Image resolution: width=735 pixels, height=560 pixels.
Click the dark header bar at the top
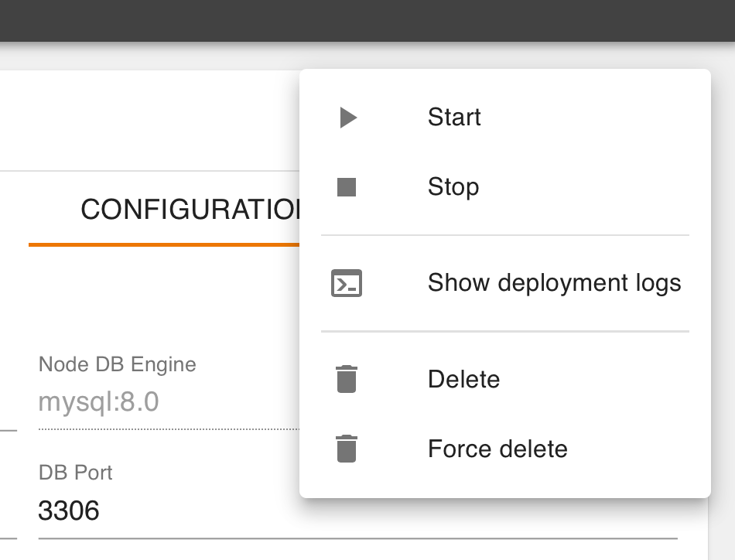click(x=367, y=21)
